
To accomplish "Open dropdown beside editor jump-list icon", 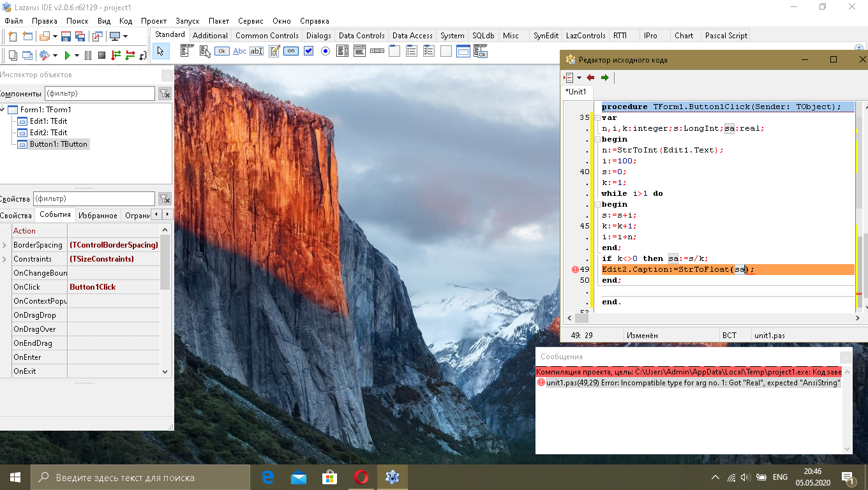I will coord(579,78).
